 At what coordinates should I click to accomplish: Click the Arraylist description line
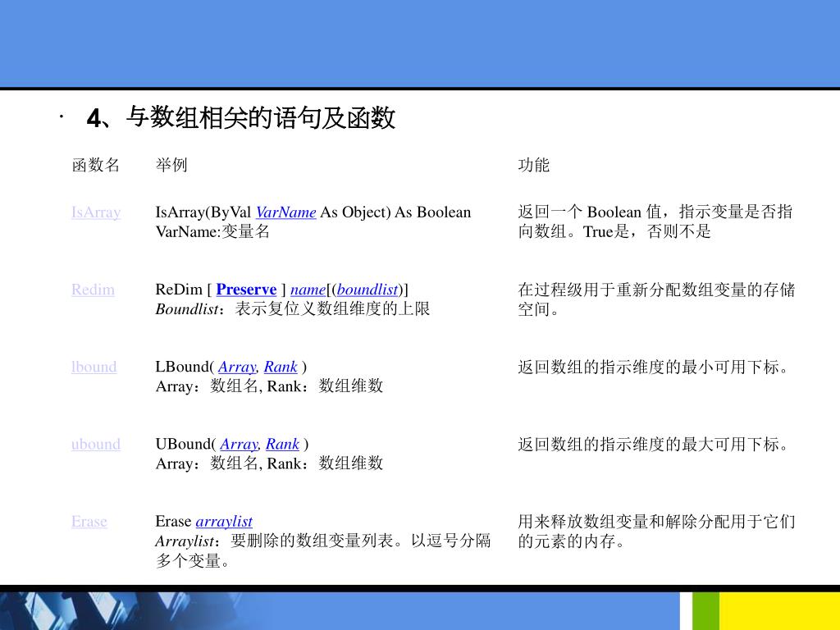point(323,541)
